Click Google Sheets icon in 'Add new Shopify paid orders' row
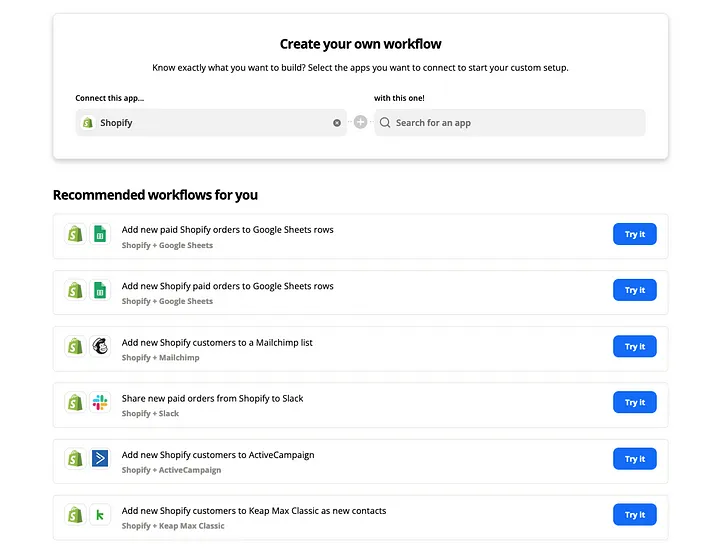 [x=100, y=290]
